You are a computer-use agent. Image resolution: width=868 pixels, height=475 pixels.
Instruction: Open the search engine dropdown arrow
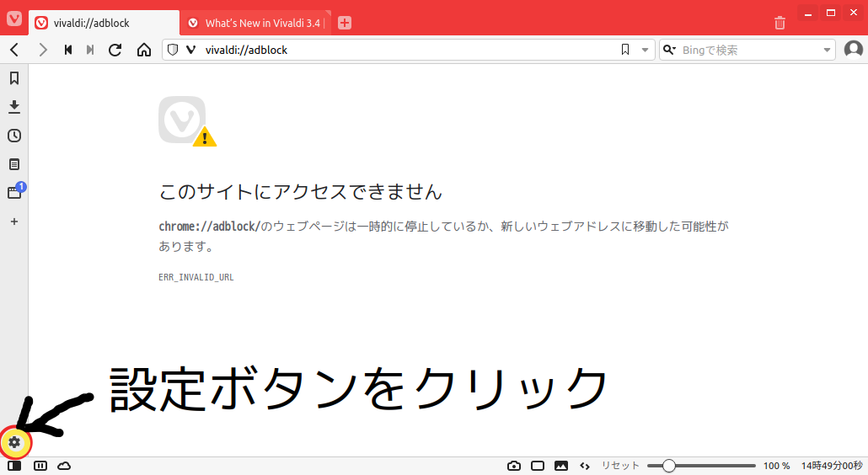click(827, 50)
